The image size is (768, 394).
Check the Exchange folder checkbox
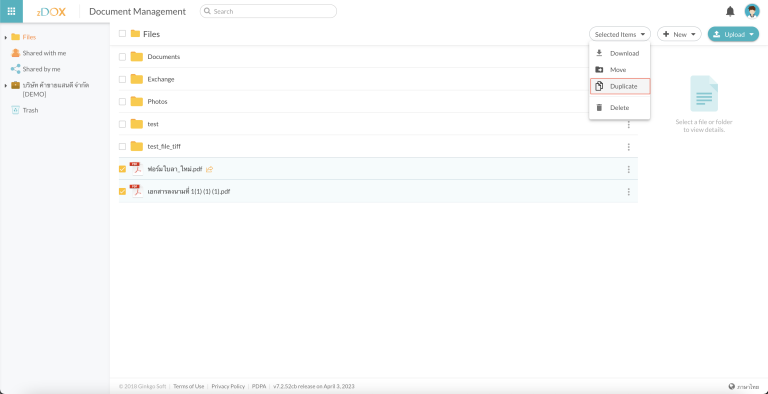tap(122, 79)
